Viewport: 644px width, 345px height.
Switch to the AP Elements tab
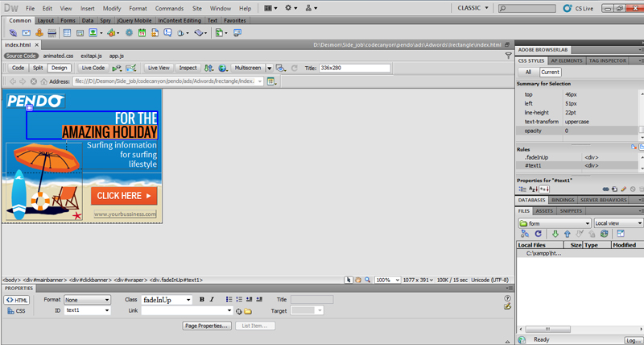568,60
